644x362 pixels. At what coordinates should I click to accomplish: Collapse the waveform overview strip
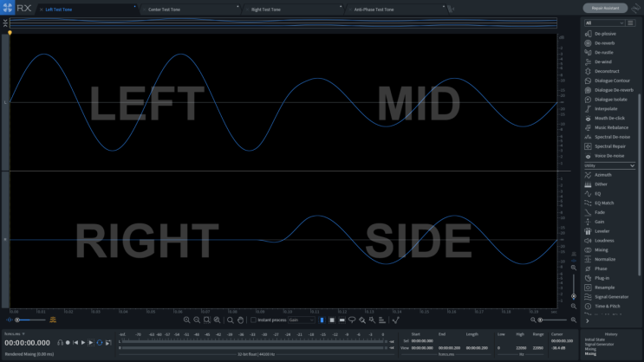tap(5, 23)
